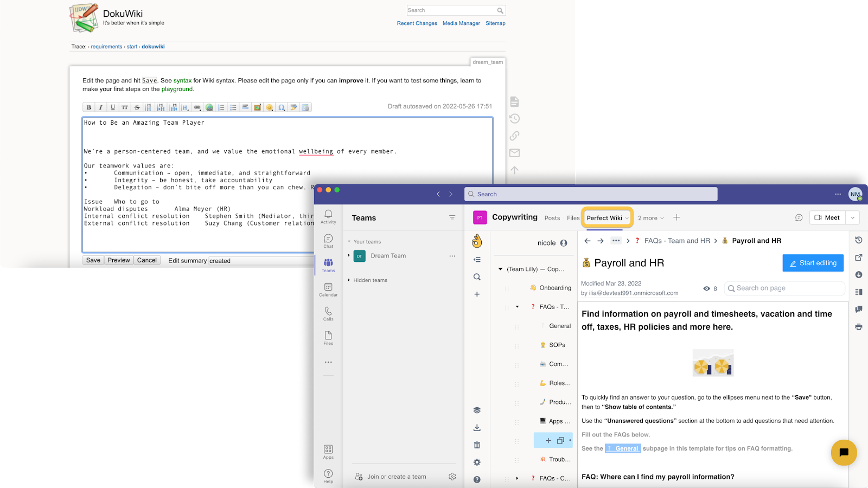Open Media Manager in DokuWiki
Image resolution: width=868 pixels, height=488 pixels.
461,23
